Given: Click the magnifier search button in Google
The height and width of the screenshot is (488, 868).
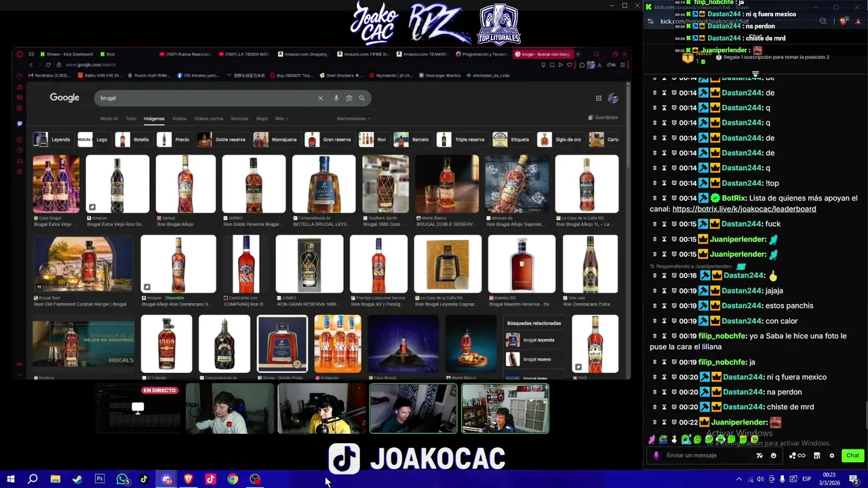Looking at the screenshot, I should [x=362, y=98].
